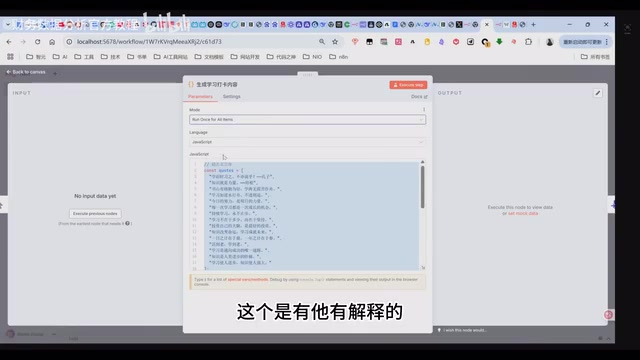Click the set mock data link
640x360 pixels.
[x=523, y=213]
